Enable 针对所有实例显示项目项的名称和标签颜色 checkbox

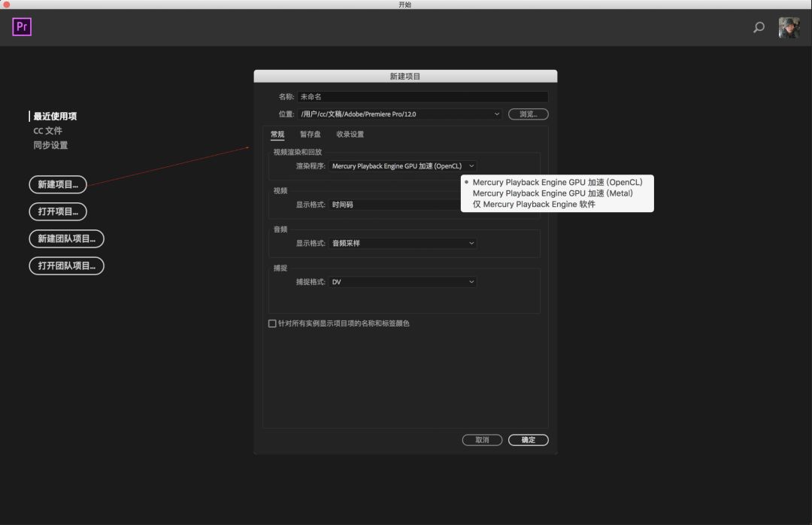[x=272, y=323]
